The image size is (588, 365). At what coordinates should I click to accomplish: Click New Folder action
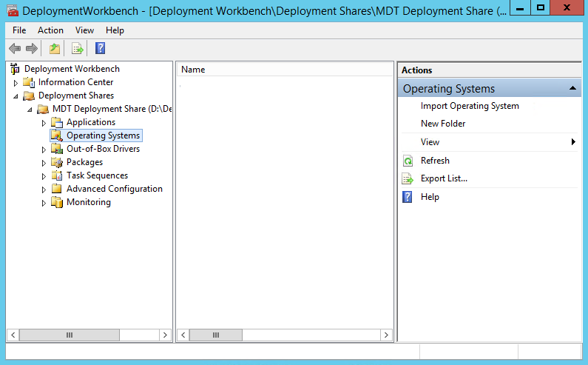443,124
